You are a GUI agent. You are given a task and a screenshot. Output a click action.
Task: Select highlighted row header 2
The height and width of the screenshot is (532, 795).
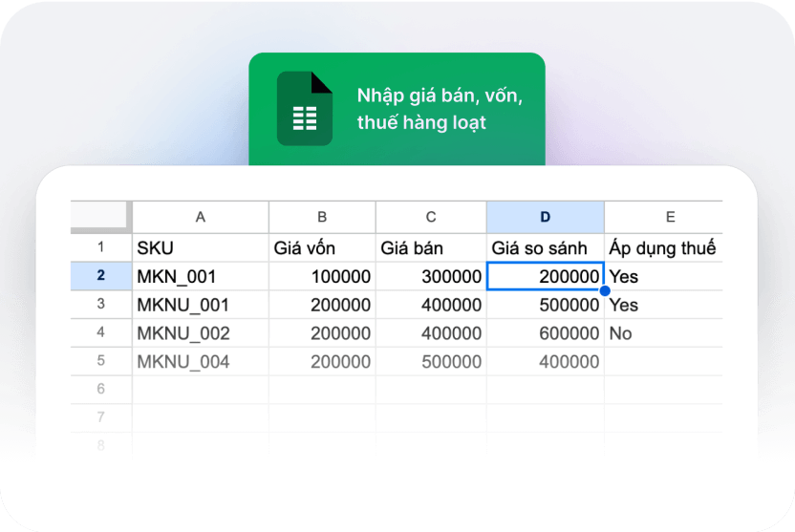point(101,276)
